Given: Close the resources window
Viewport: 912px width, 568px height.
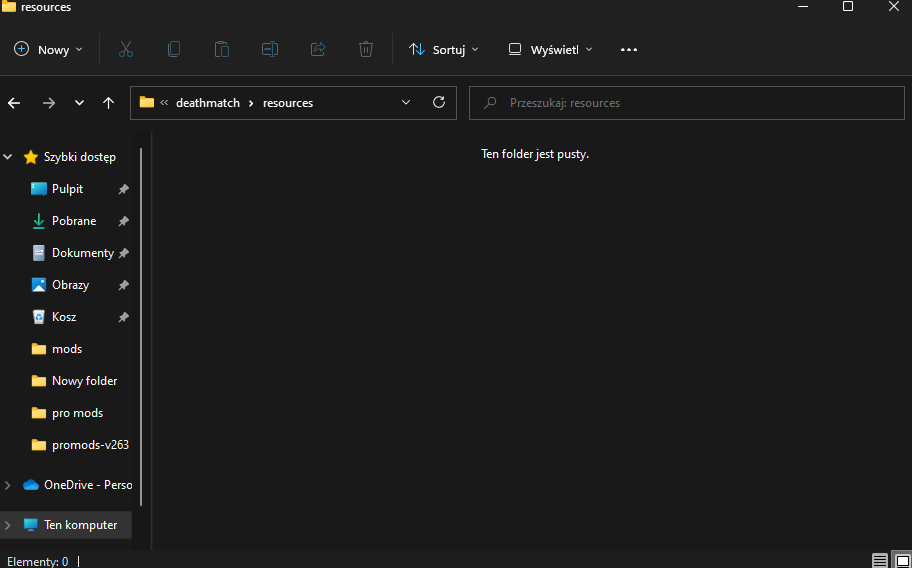Looking at the screenshot, I should [x=894, y=6].
